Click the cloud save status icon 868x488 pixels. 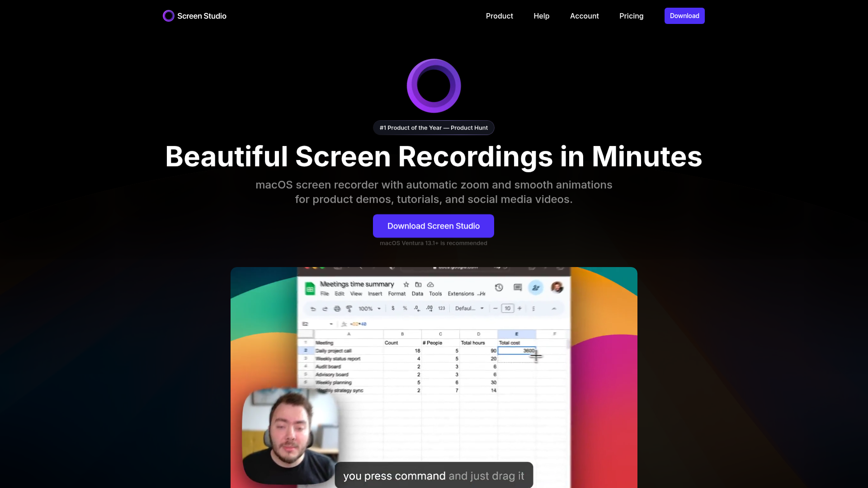pyautogui.click(x=430, y=284)
